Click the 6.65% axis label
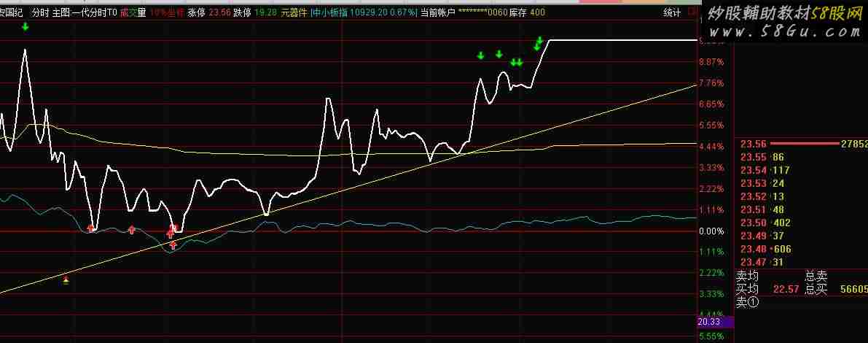This screenshot has height=343, width=868. point(711,104)
